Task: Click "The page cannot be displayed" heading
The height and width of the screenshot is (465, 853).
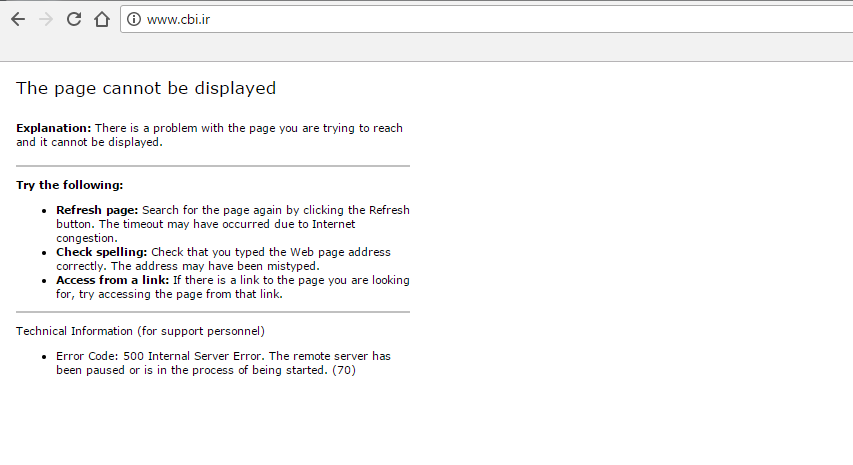Action: (x=146, y=88)
